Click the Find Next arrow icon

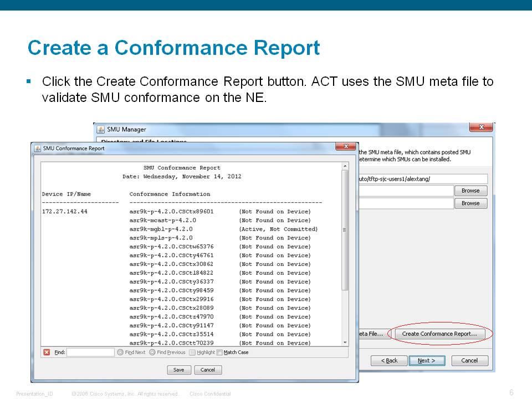[x=120, y=352]
